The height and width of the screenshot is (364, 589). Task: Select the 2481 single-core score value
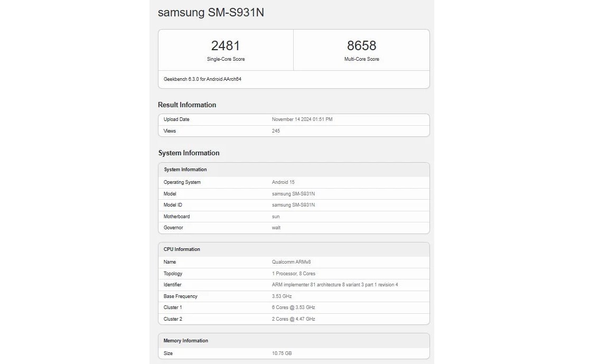click(x=226, y=45)
